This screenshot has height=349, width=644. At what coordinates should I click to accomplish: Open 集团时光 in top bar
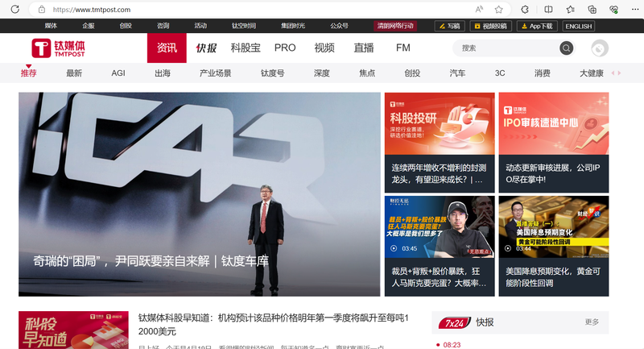pyautogui.click(x=293, y=26)
